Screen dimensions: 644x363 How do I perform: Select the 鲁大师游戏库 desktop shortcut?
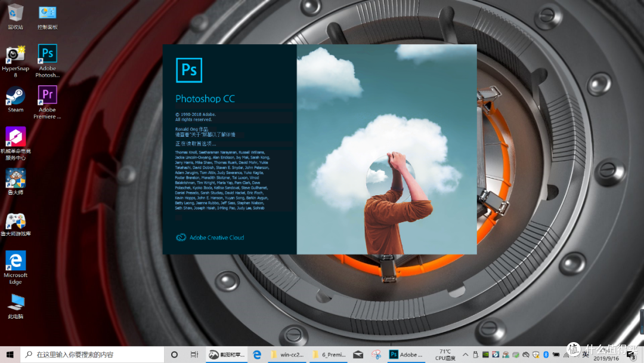tap(16, 224)
